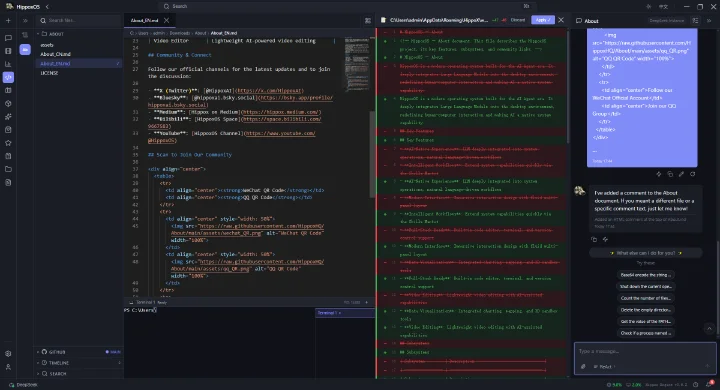Click the Discard button in diff header
Image resolution: width=720 pixels, height=390 pixels.
click(518, 20)
